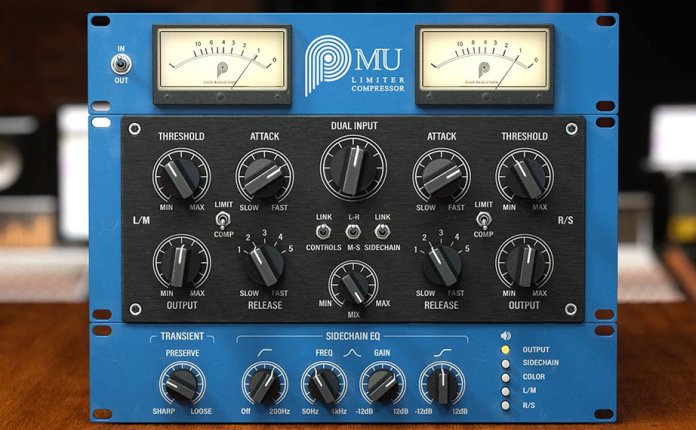Click the left gain reduction VU meter
This screenshot has height=430, width=696.
[x=221, y=65]
